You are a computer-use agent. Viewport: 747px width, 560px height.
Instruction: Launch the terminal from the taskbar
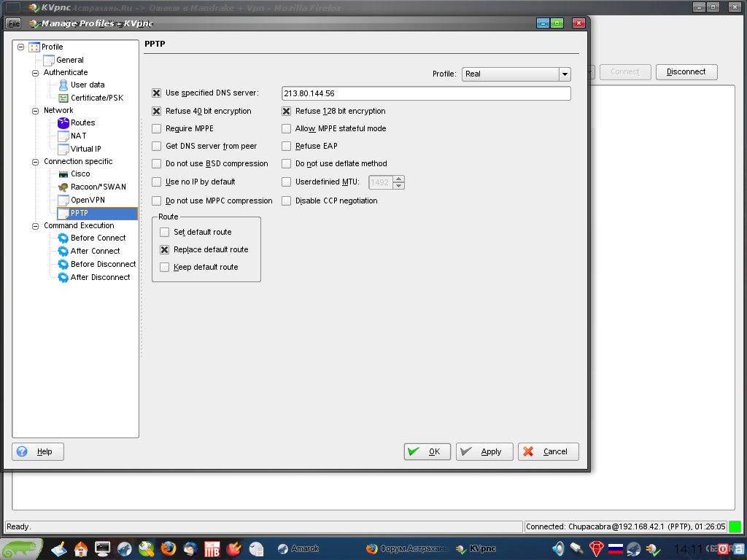(x=102, y=549)
